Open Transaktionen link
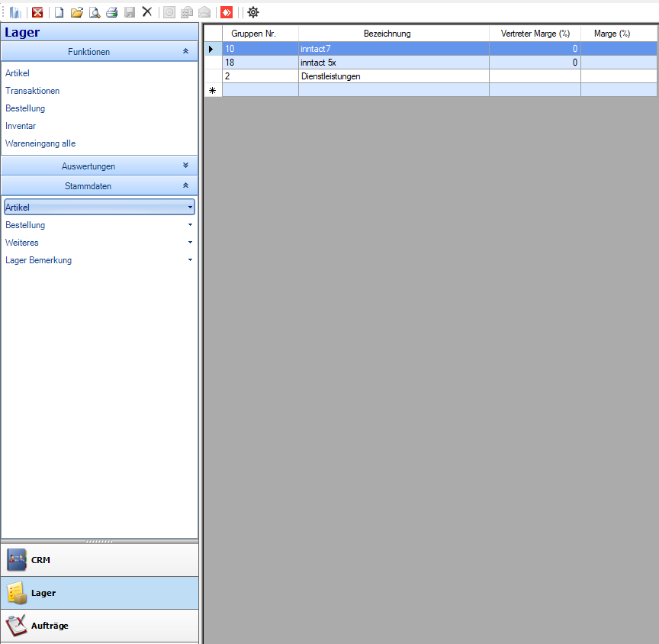The height and width of the screenshot is (644, 659). pyautogui.click(x=32, y=91)
